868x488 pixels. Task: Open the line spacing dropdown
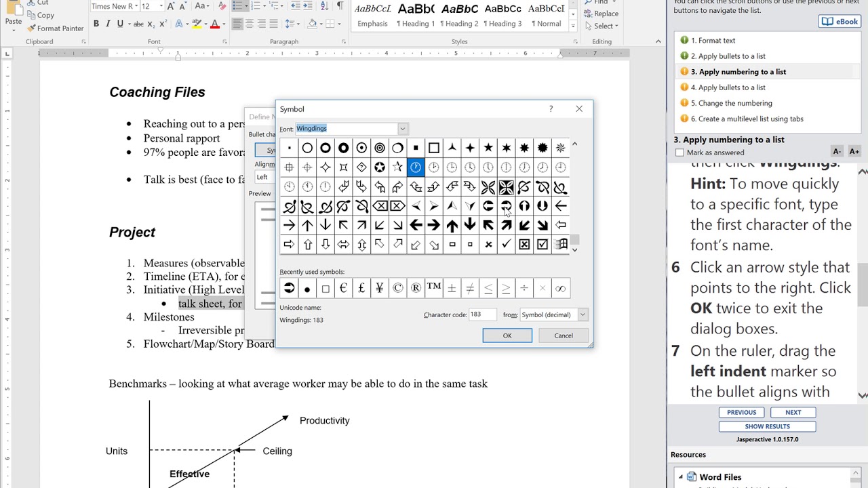tap(292, 24)
